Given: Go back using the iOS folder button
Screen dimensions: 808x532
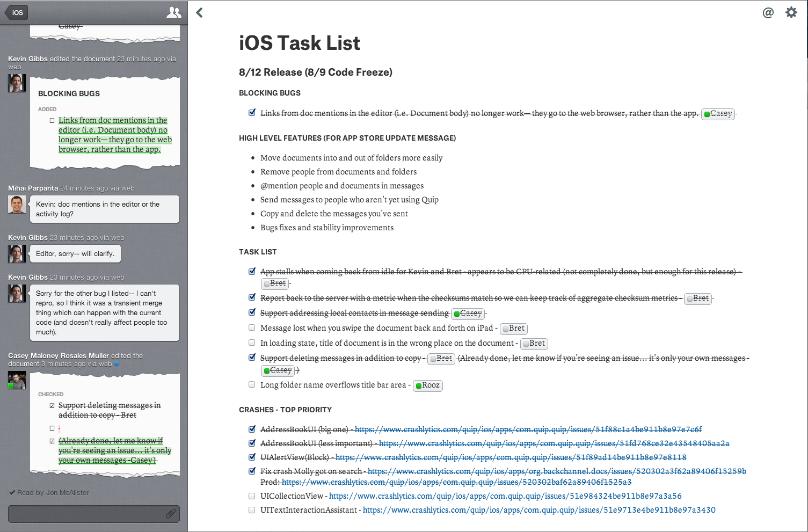Looking at the screenshot, I should [x=16, y=12].
